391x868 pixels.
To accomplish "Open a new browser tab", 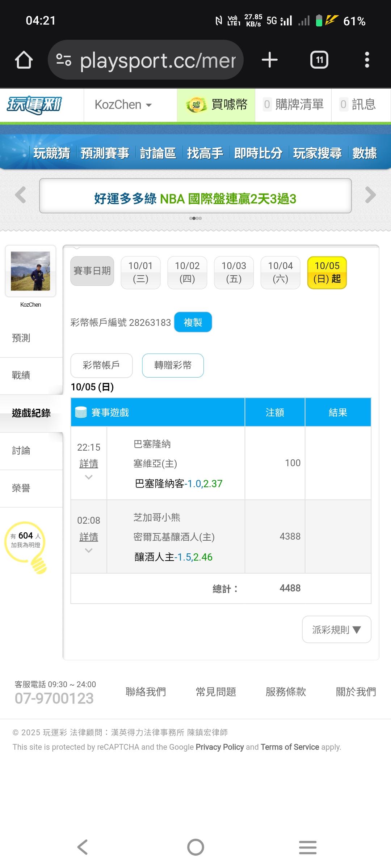I will pyautogui.click(x=270, y=60).
